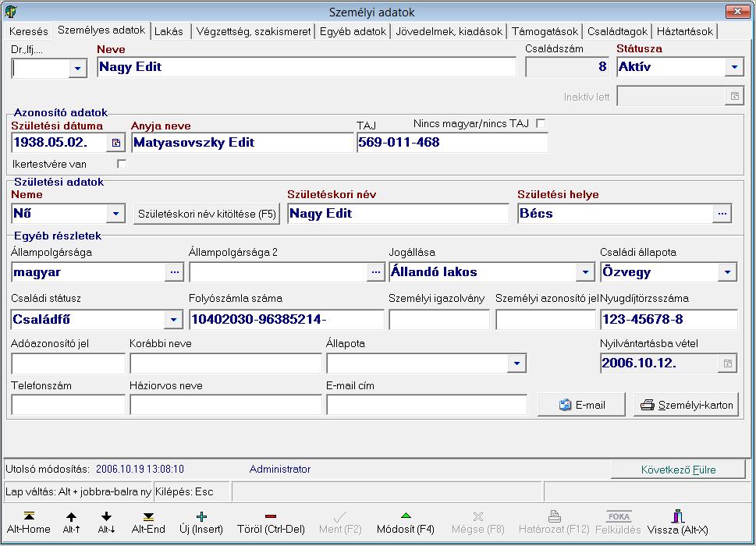This screenshot has width=756, height=546.
Task: Expand the Családi állapota dropdown
Action: 728,272
